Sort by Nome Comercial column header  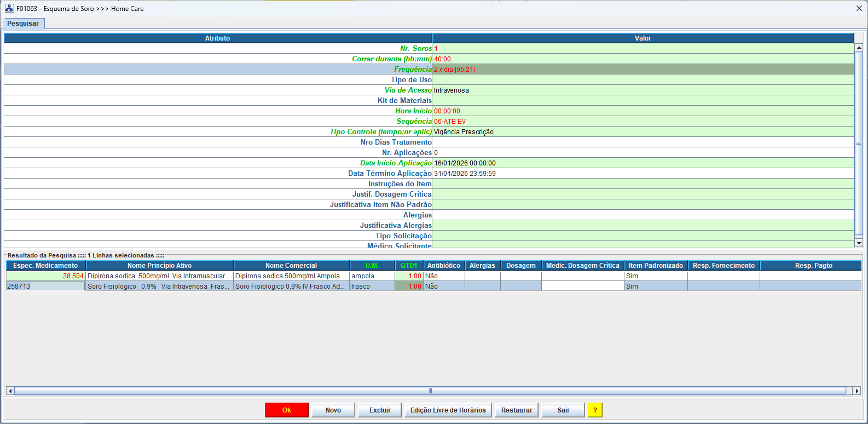coord(291,266)
